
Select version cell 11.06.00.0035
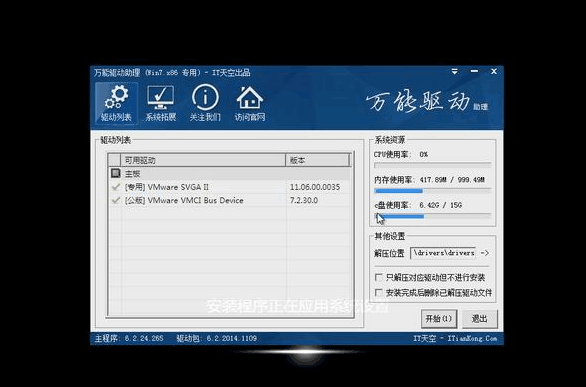click(x=315, y=187)
